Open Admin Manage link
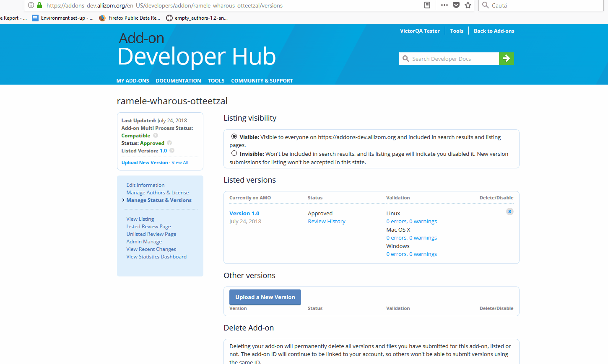The height and width of the screenshot is (364, 608). pos(144,242)
